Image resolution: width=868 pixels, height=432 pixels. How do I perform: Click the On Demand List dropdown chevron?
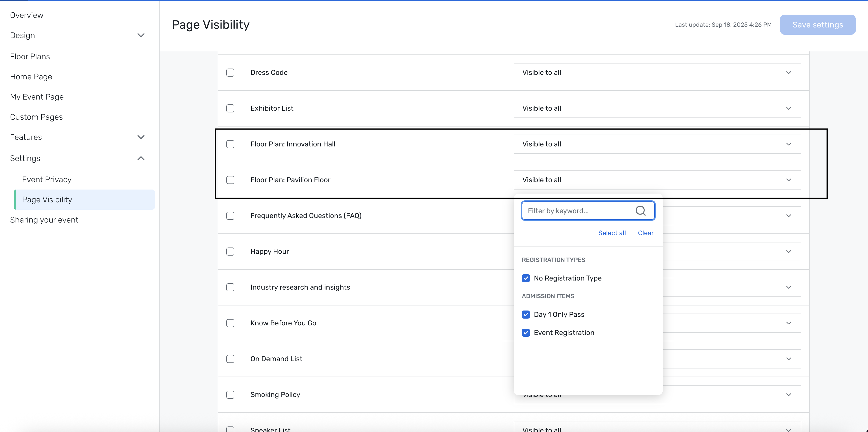pos(788,359)
